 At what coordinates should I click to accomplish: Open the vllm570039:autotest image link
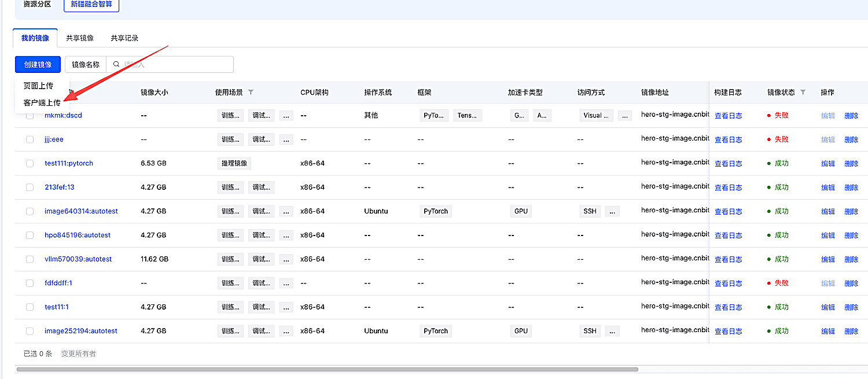click(78, 259)
